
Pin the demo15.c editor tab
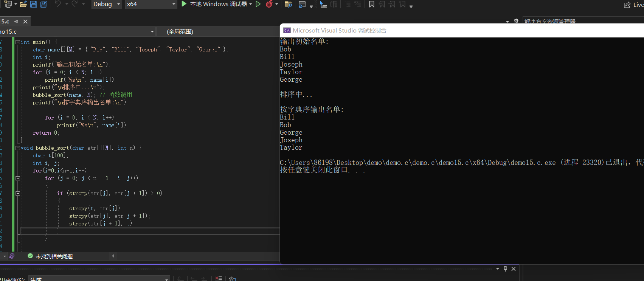pos(16,22)
